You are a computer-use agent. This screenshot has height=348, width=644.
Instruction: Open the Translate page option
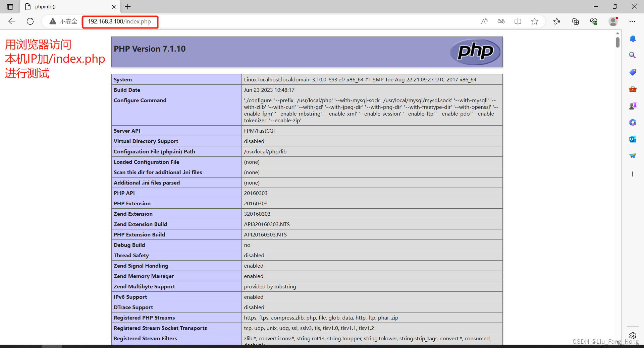(501, 21)
